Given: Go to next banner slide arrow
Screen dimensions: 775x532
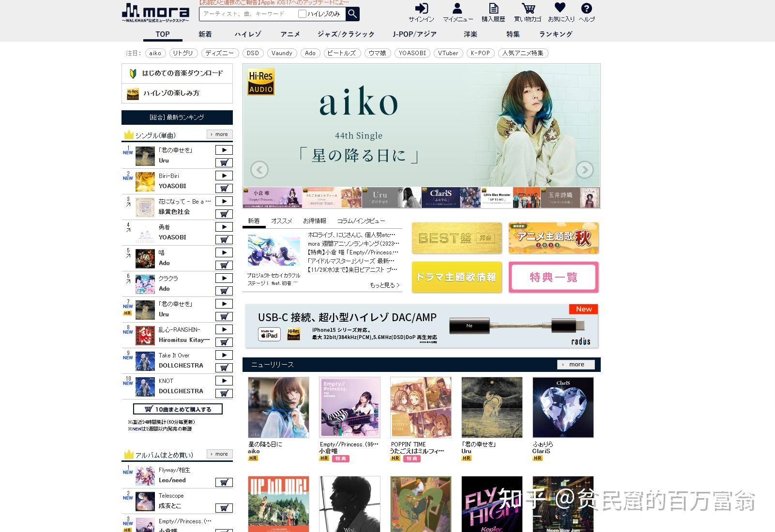Looking at the screenshot, I should [x=584, y=170].
